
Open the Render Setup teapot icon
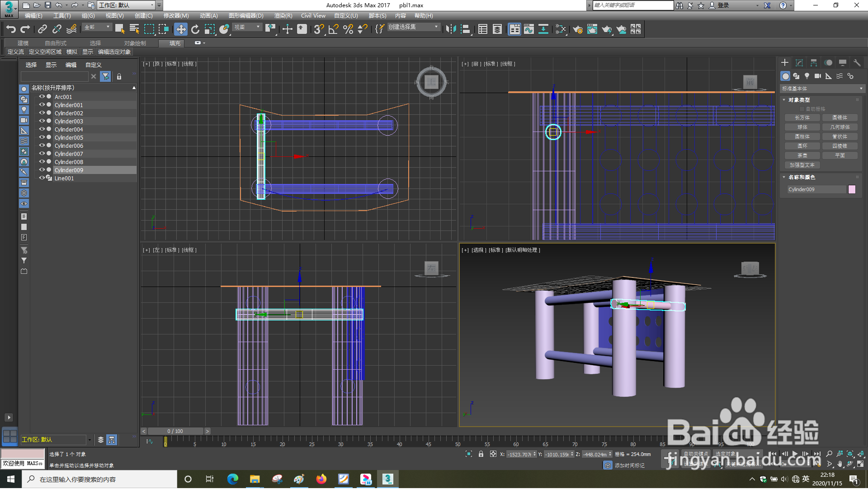(x=577, y=29)
